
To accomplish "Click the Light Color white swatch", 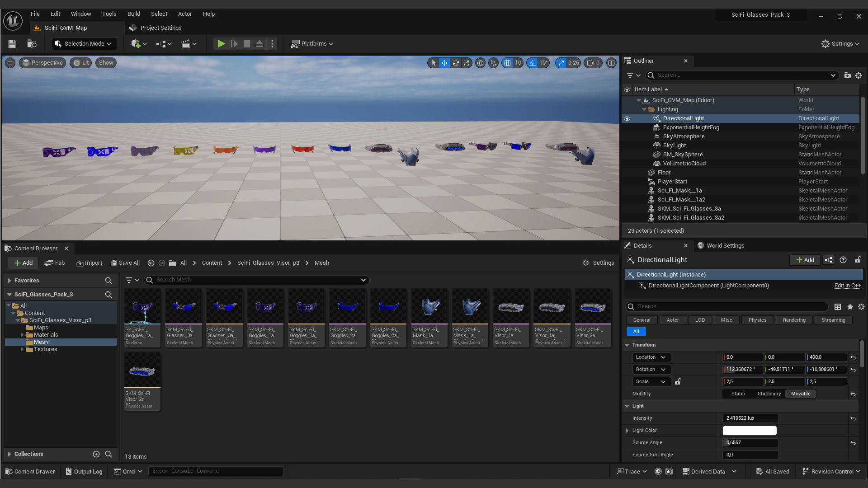I will click(750, 431).
